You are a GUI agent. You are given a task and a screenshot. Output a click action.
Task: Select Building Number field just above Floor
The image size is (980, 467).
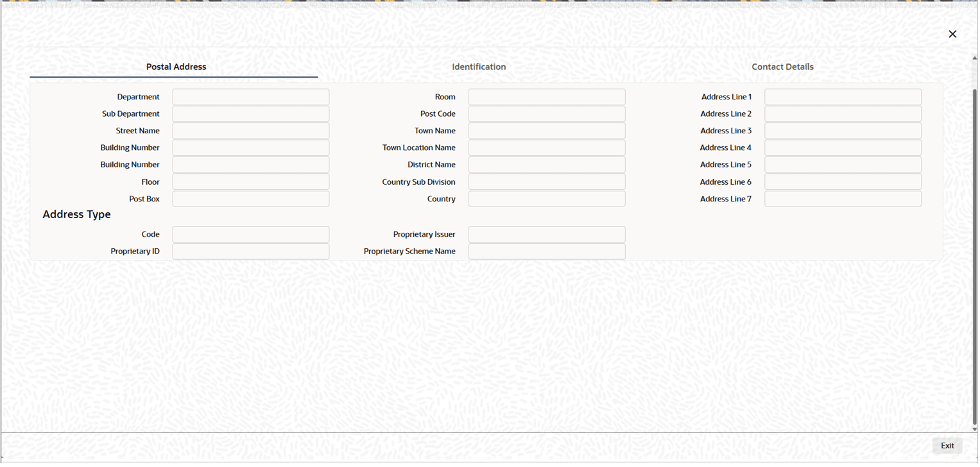tap(251, 165)
